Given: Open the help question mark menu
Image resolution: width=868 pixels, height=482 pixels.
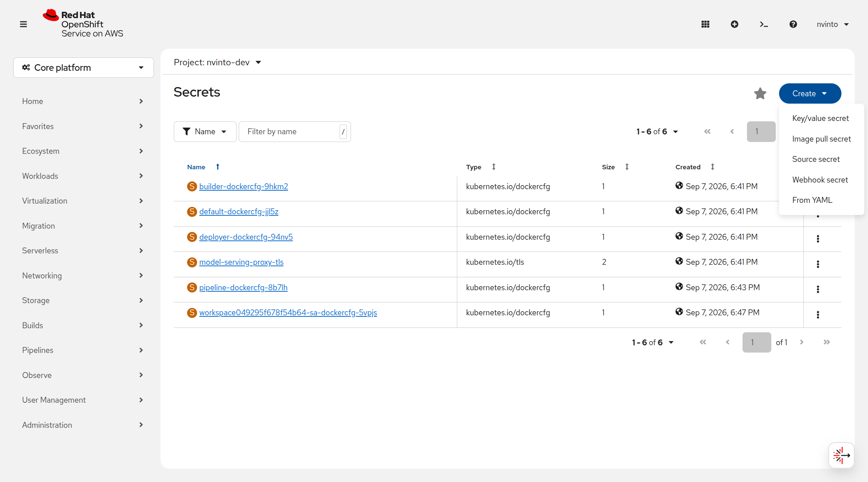Looking at the screenshot, I should point(793,24).
